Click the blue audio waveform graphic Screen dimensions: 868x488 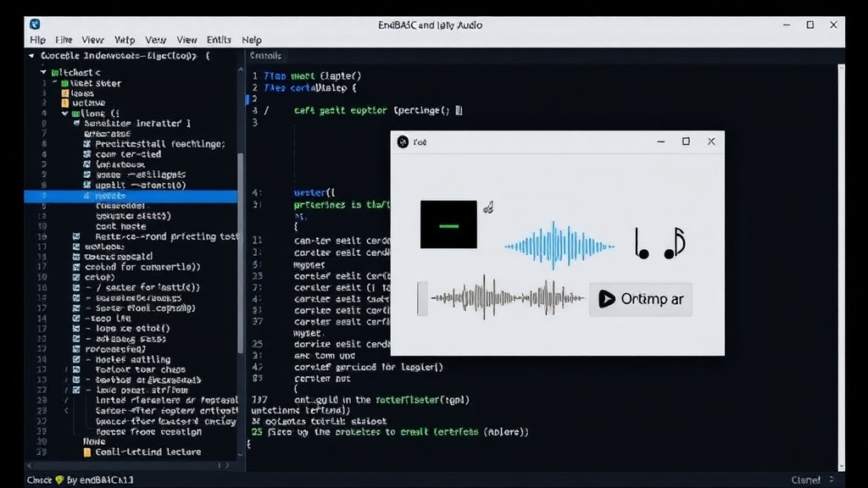(559, 246)
